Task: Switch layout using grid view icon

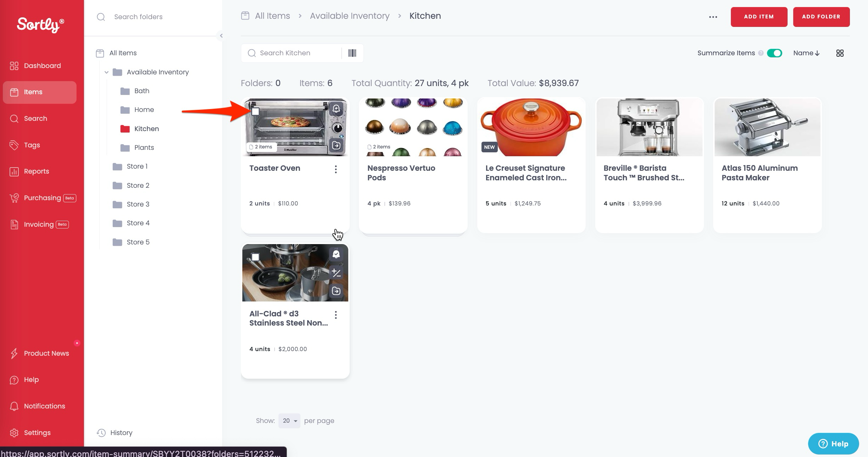Action: click(x=840, y=53)
